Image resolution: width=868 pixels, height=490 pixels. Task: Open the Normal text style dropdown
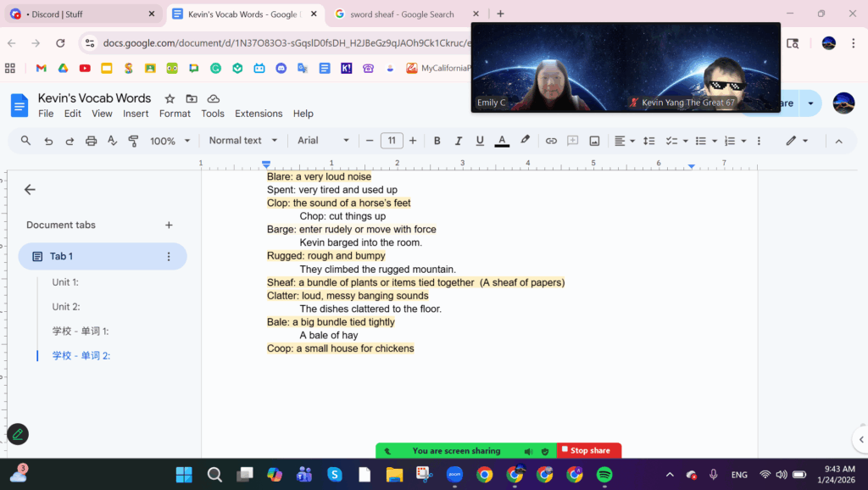tap(243, 141)
